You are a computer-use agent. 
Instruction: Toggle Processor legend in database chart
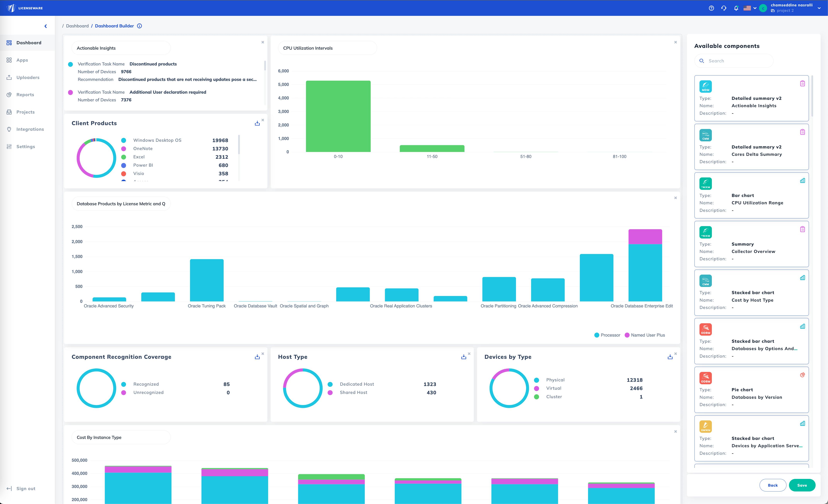pyautogui.click(x=607, y=335)
